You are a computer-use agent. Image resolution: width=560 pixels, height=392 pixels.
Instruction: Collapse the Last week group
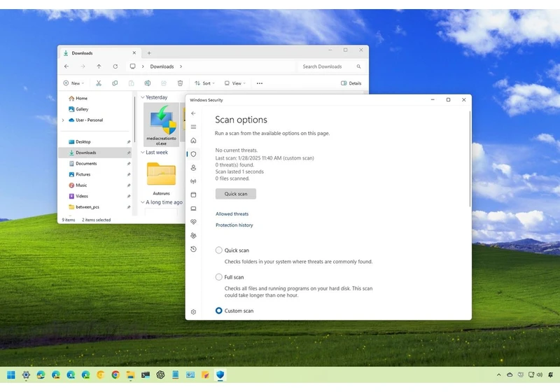coord(143,152)
